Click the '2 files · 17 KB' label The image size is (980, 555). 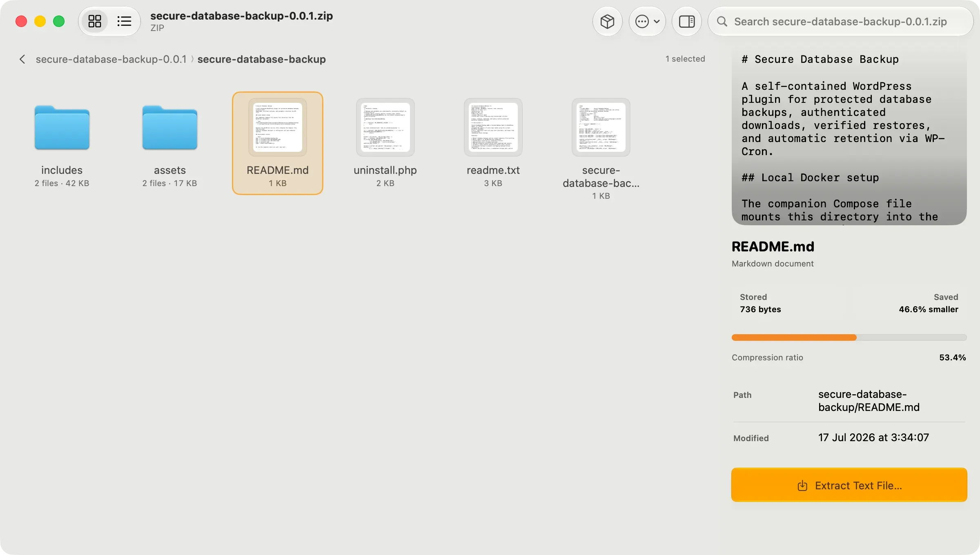click(170, 183)
